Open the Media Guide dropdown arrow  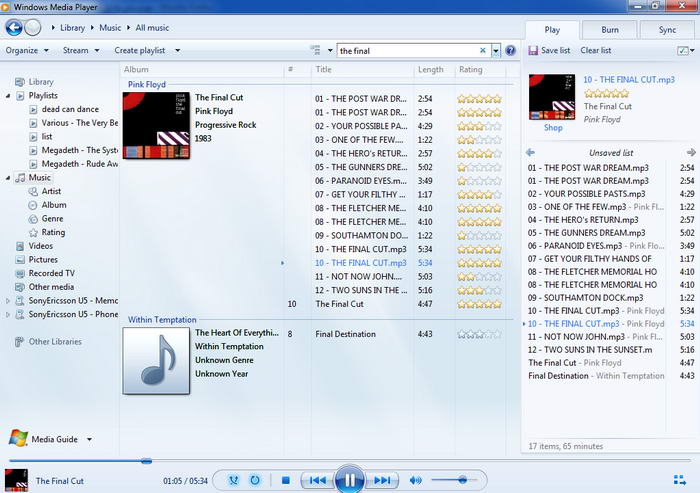tap(89, 439)
